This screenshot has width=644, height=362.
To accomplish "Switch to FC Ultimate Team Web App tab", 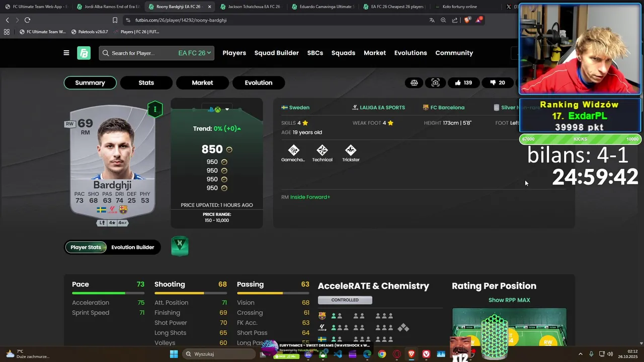I will point(36,7).
